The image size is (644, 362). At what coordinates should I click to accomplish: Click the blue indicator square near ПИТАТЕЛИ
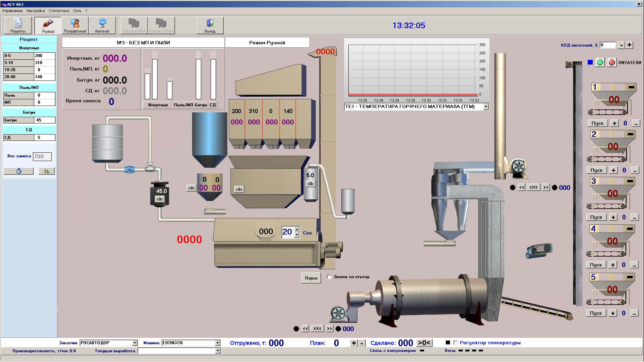click(590, 62)
